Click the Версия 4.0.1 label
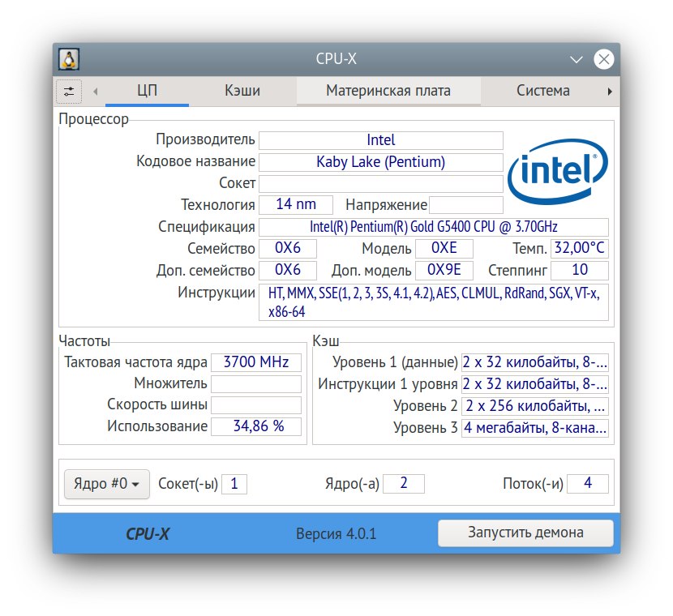The image size is (673, 616). (336, 534)
